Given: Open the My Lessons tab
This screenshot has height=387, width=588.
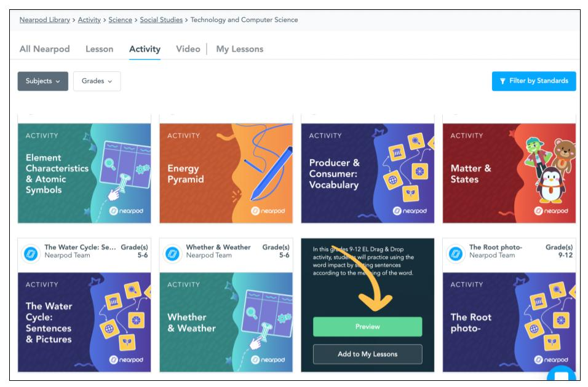Looking at the screenshot, I should click(240, 49).
